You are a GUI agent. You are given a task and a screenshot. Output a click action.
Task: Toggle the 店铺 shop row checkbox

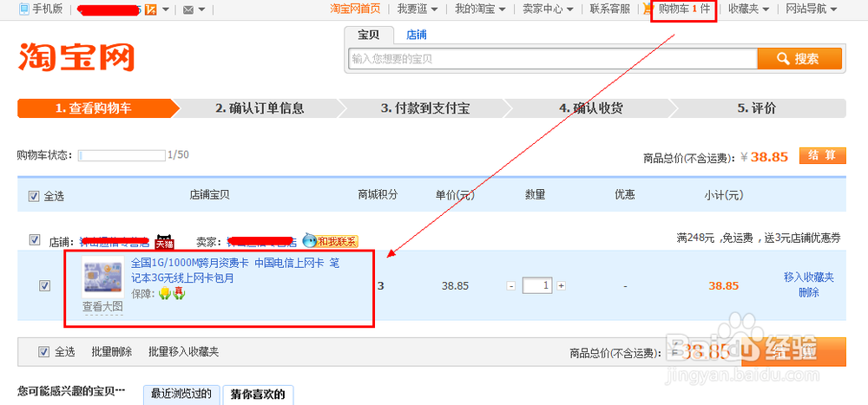click(35, 239)
